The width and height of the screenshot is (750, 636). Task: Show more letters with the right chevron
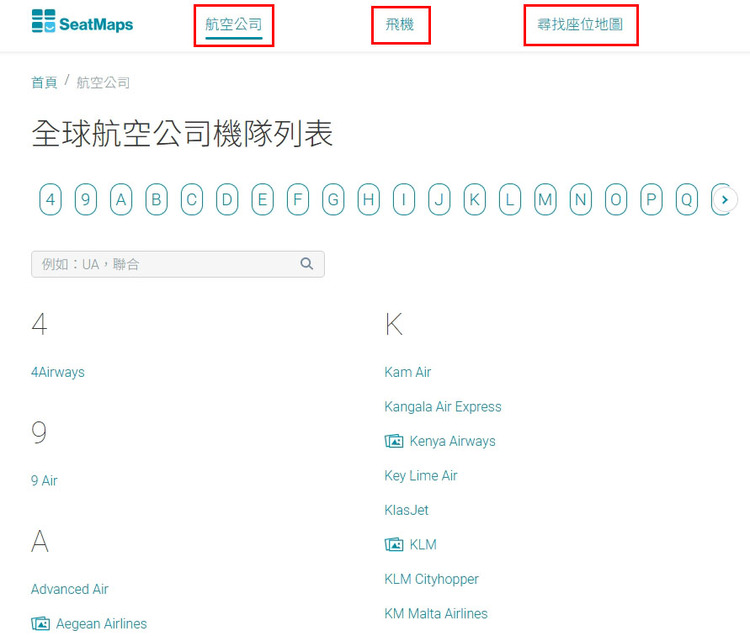point(725,199)
